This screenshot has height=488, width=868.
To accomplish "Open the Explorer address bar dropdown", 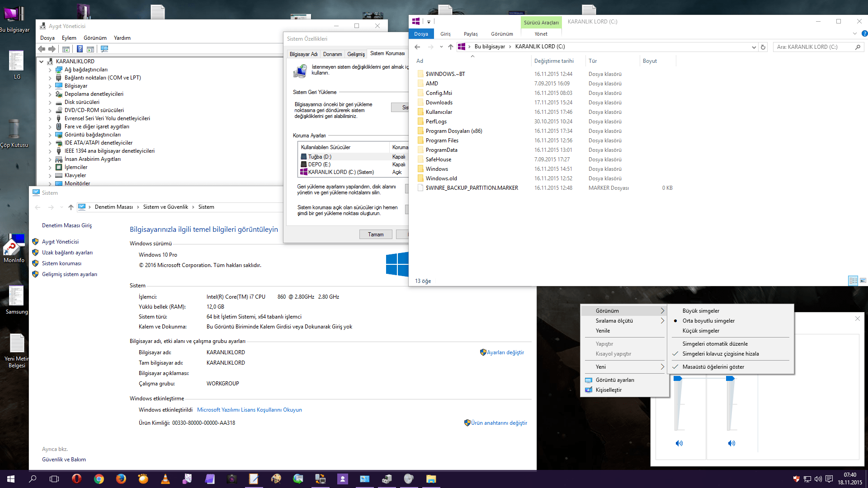I will [754, 47].
